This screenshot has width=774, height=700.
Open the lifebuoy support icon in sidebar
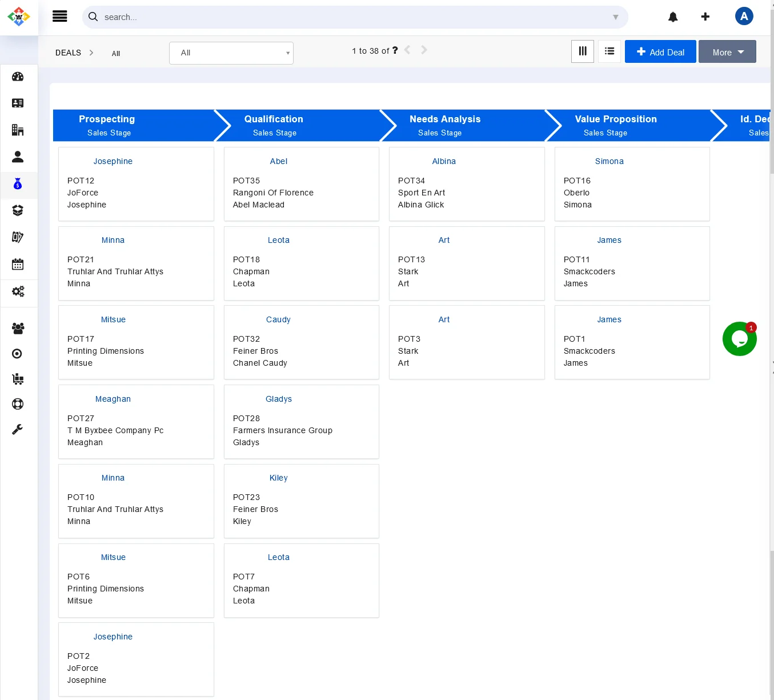18,404
